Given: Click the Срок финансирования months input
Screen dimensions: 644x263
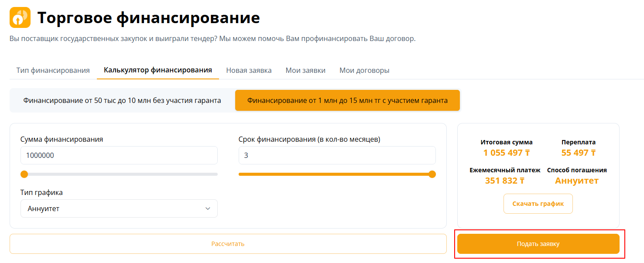Looking at the screenshot, I should click(337, 155).
